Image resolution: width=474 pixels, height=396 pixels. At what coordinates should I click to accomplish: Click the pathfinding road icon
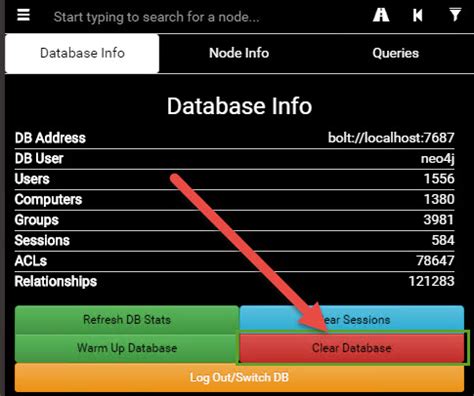(381, 15)
